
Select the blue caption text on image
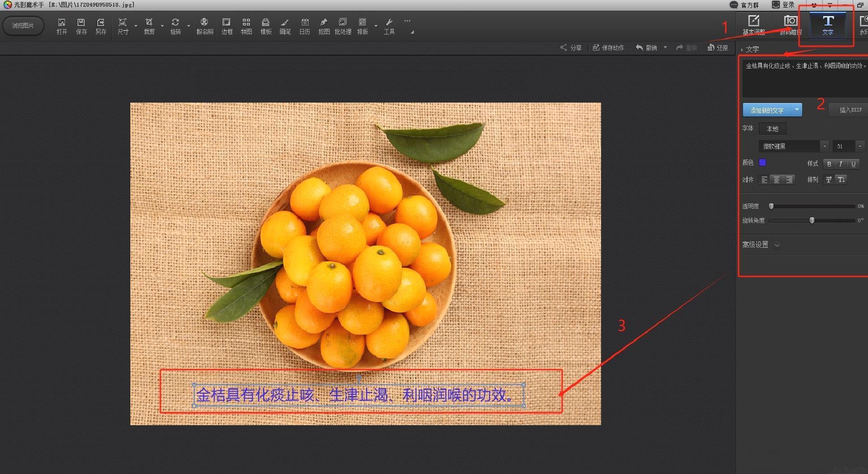coord(358,395)
